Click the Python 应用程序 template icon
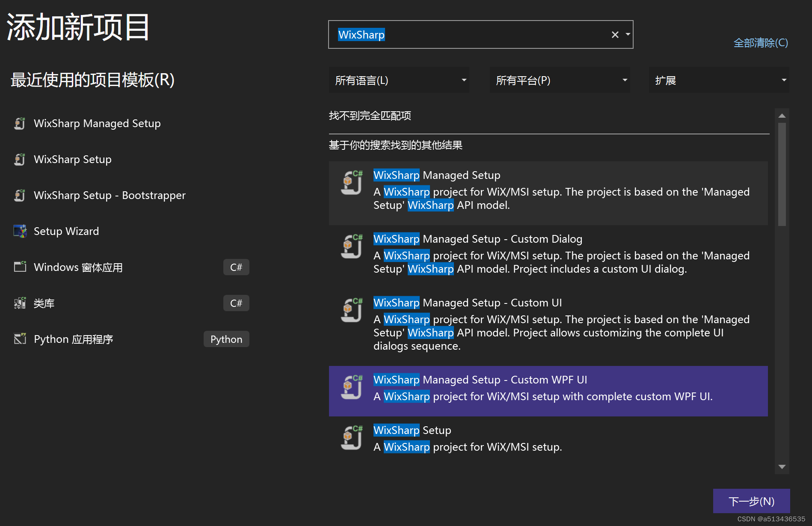This screenshot has height=526, width=812. pos(20,339)
